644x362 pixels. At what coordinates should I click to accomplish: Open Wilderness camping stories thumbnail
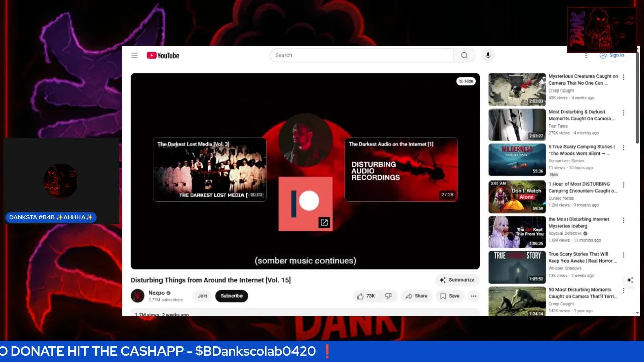click(517, 160)
